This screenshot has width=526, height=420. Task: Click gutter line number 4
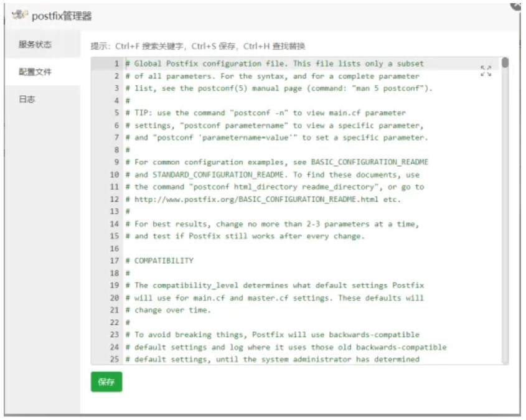point(116,101)
